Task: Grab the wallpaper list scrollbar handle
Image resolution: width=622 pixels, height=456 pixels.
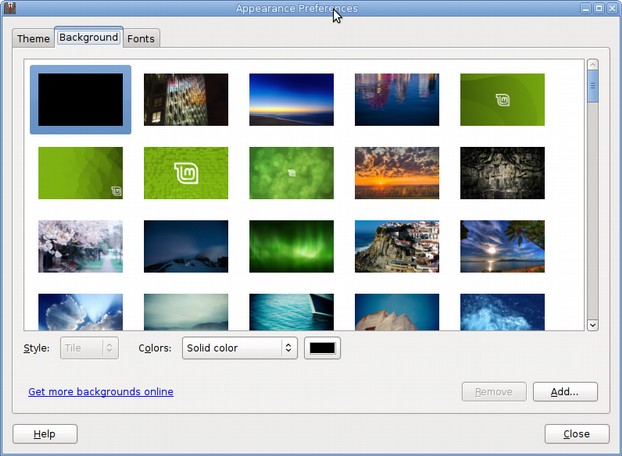Action: point(593,86)
